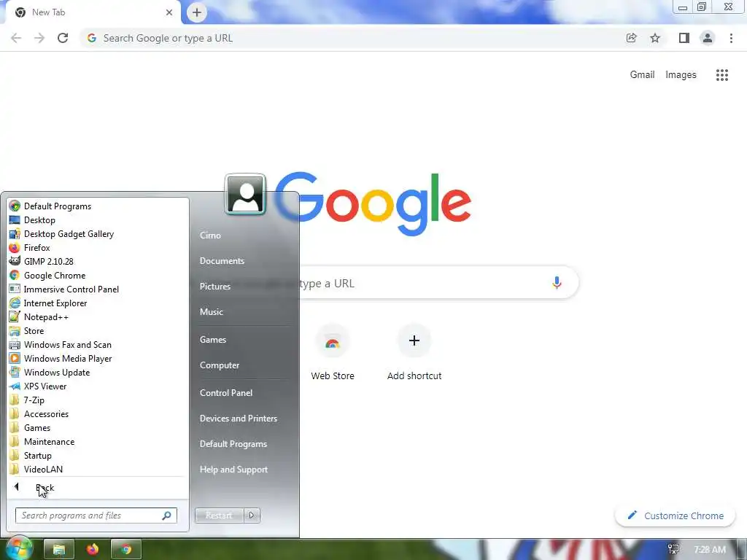
Task: Click the share this page icon
Action: click(631, 38)
